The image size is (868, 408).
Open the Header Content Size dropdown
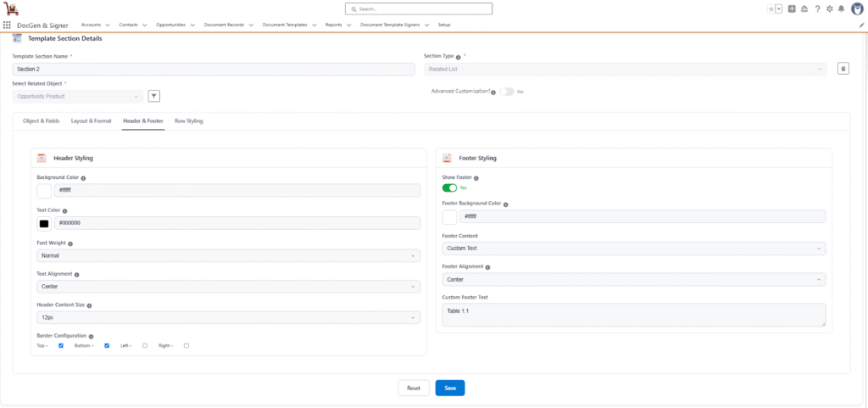tap(228, 317)
